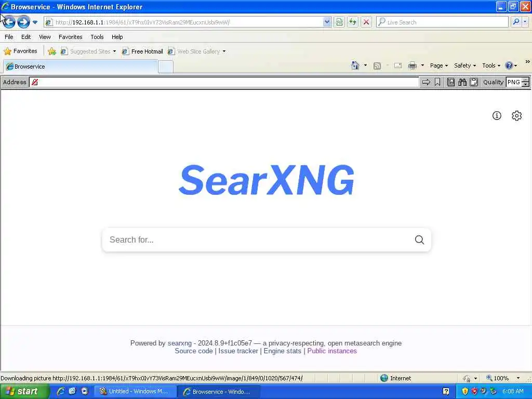Open the Issue tracker link
This screenshot has width=532, height=399.
(238, 351)
